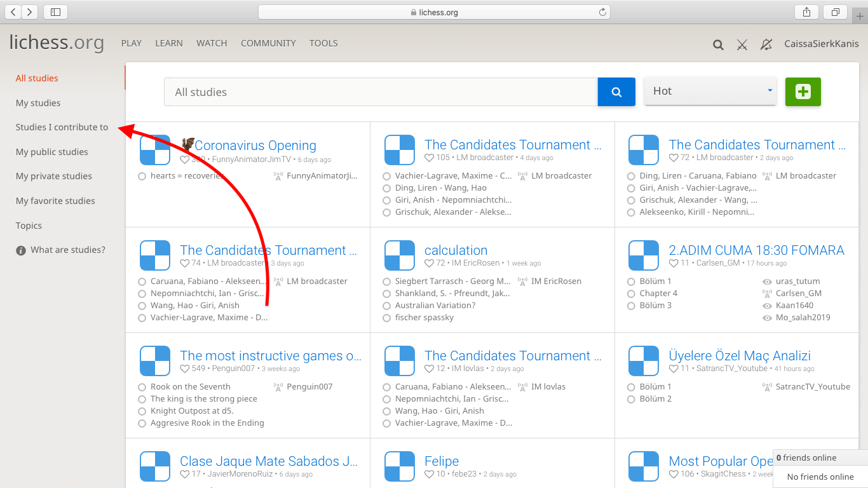Open the lichess site search icon
The width and height of the screenshot is (868, 488).
(718, 44)
